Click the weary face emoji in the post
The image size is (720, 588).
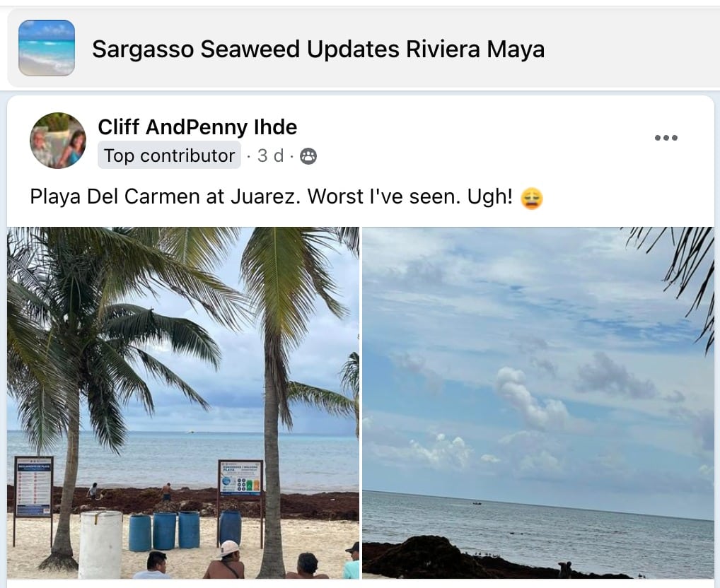tap(532, 199)
